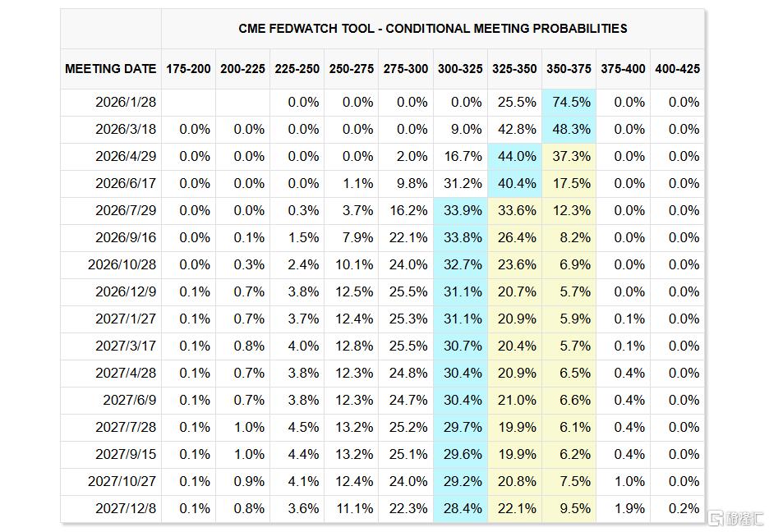Click the 175-200 rate column header

(x=188, y=69)
